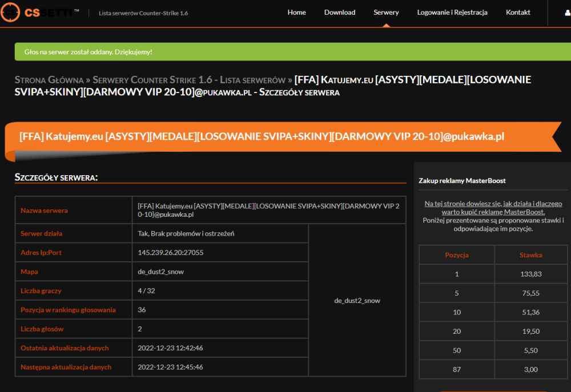Image resolution: width=571 pixels, height=392 pixels.
Task: Click the stawka value 51,36
Action: tap(530, 312)
